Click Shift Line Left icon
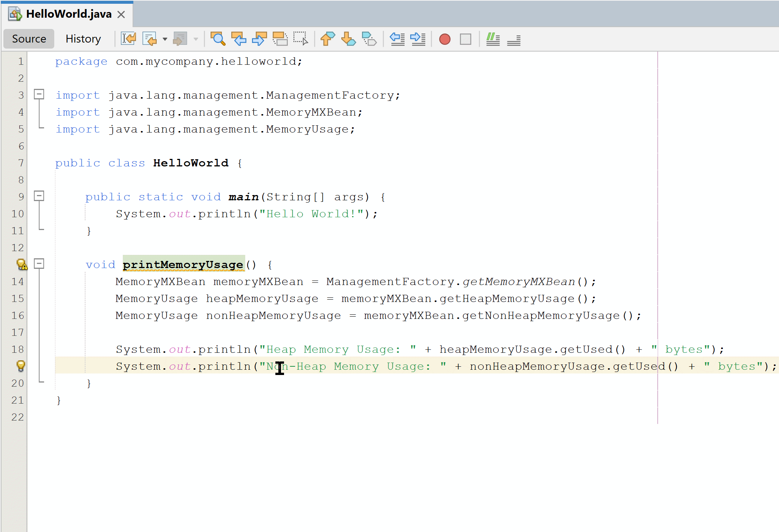Screen dimensions: 779x532 (x=397, y=39)
